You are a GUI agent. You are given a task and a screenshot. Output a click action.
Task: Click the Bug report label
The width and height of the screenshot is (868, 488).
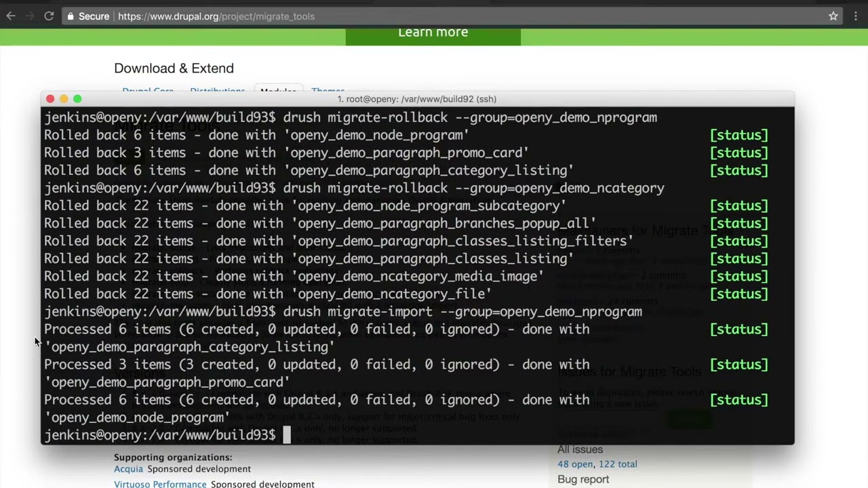[583, 479]
